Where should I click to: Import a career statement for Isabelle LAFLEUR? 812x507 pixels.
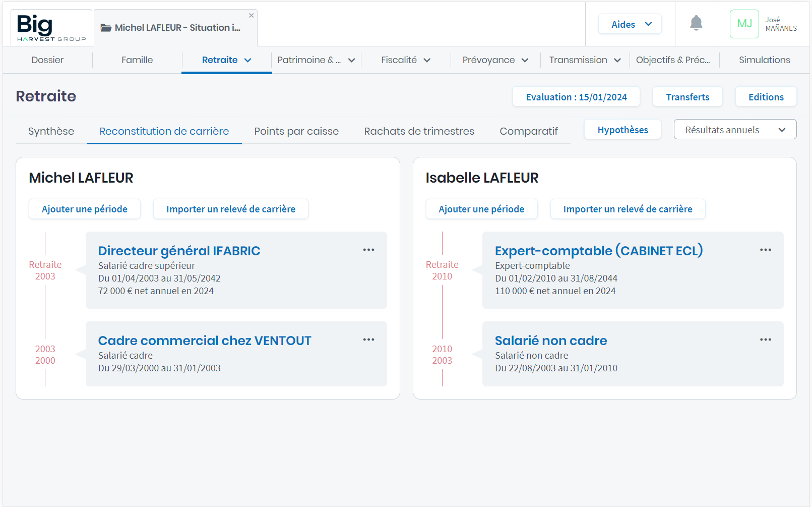[628, 209]
